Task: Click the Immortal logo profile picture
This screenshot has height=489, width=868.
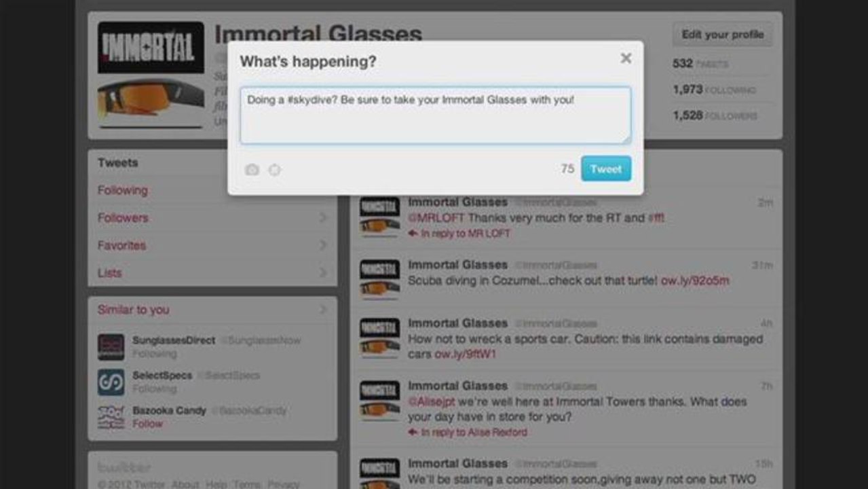Action: 151,48
